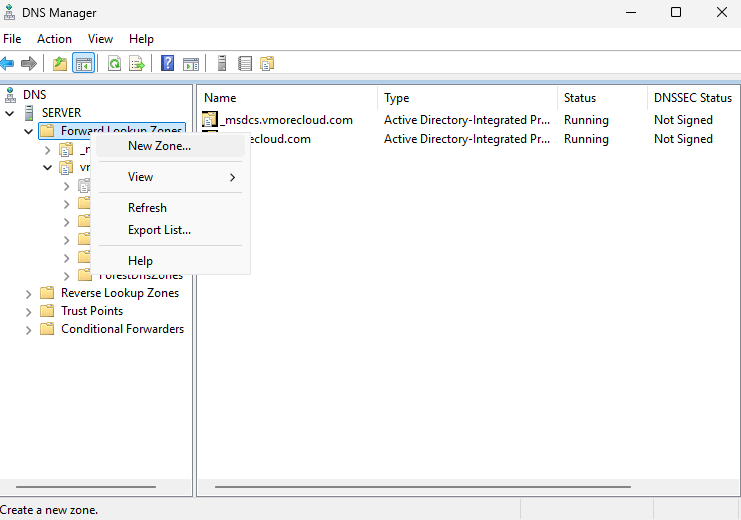
Task: Click the DNS Manager title bar icon
Action: click(x=9, y=13)
